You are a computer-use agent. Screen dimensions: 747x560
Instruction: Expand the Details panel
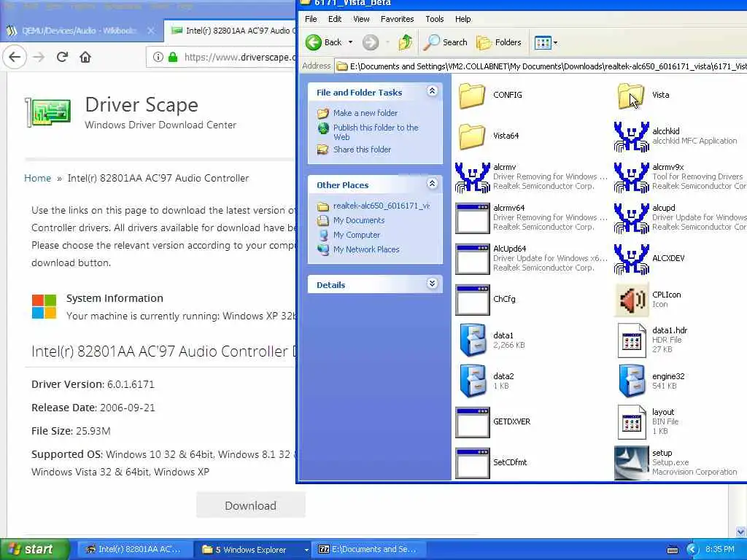(x=432, y=284)
